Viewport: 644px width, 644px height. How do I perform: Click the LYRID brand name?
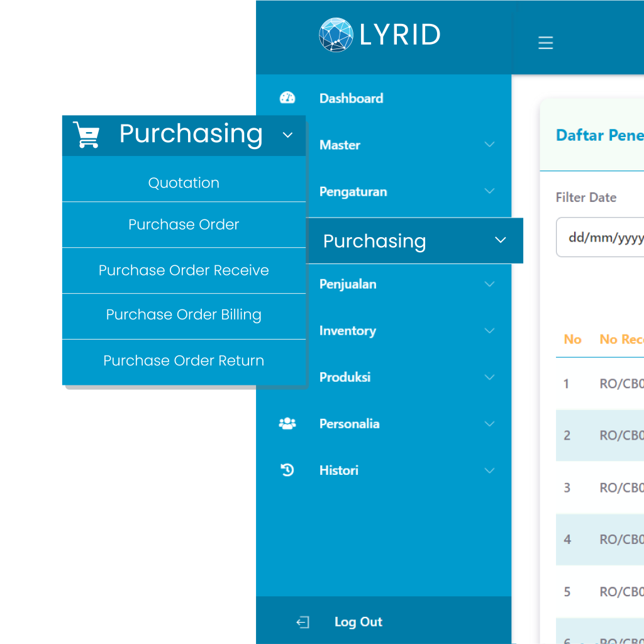pos(399,35)
